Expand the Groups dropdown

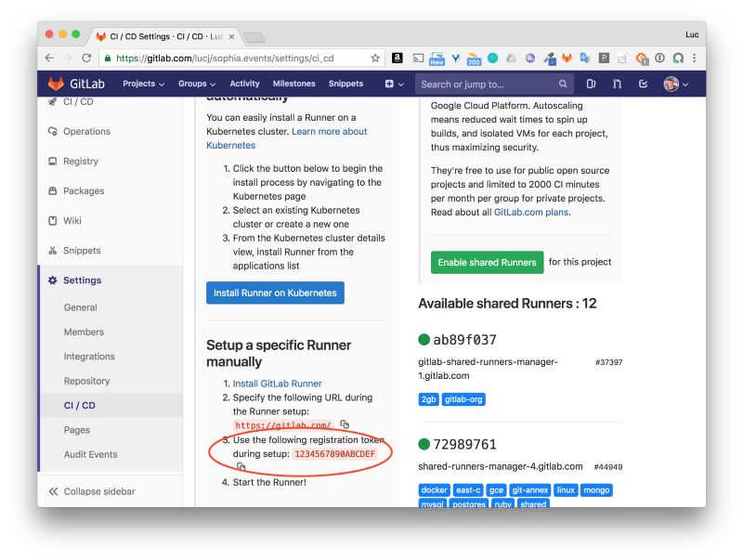pyautogui.click(x=197, y=84)
